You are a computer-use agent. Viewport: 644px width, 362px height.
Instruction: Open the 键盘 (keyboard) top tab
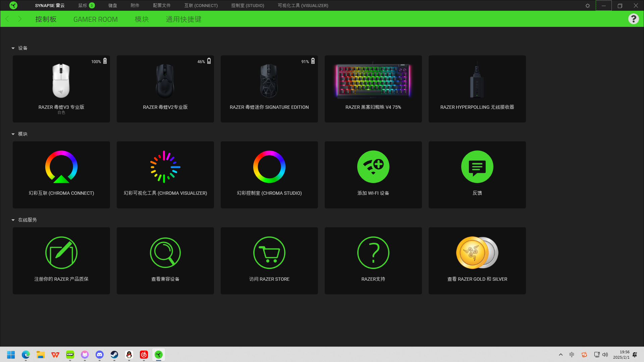tap(113, 6)
